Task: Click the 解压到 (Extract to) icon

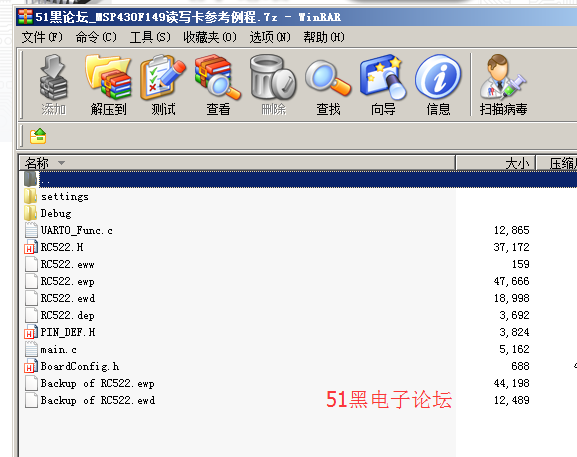Action: tap(108, 77)
